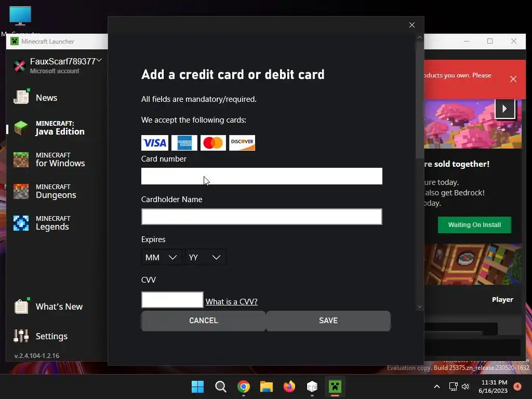Click the cherry blossom banner image
The width and height of the screenshot is (532, 399).
pos(473,124)
